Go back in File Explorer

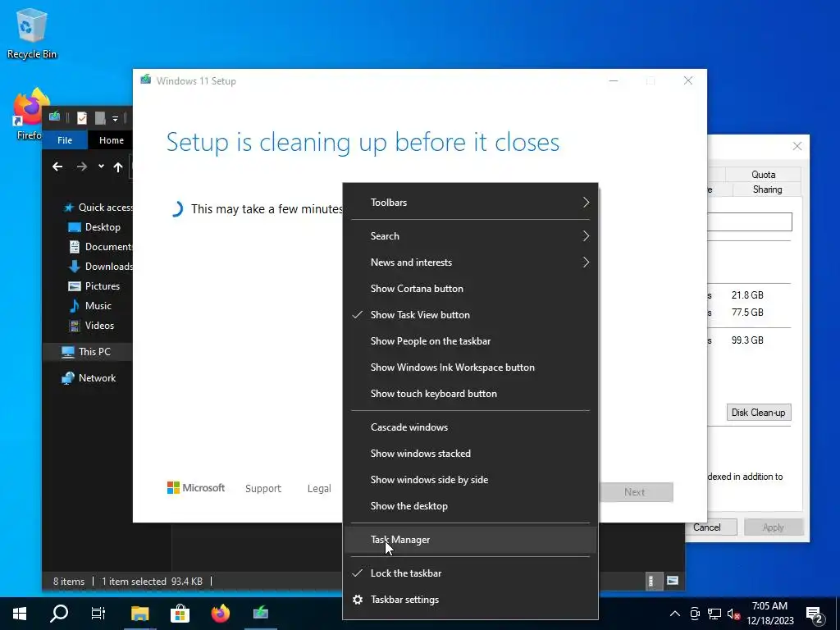[x=57, y=167]
